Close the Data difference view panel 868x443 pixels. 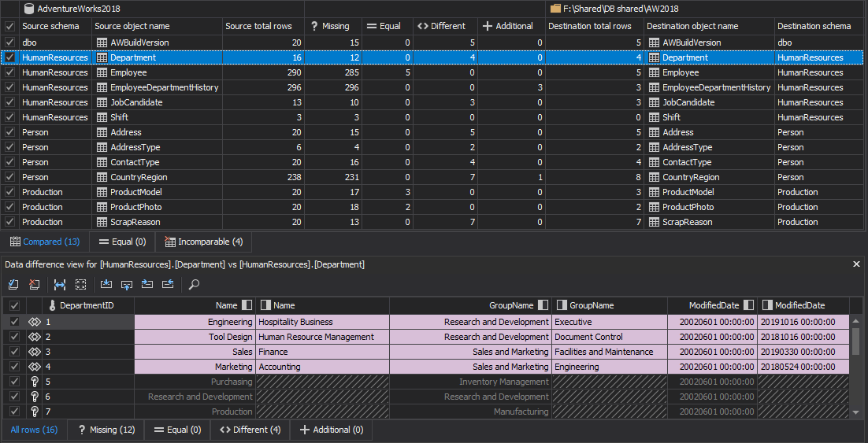(x=856, y=264)
